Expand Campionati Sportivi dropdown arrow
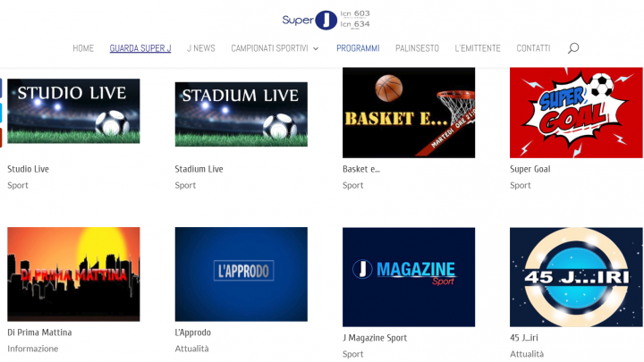The width and height of the screenshot is (644, 362). pyautogui.click(x=316, y=48)
